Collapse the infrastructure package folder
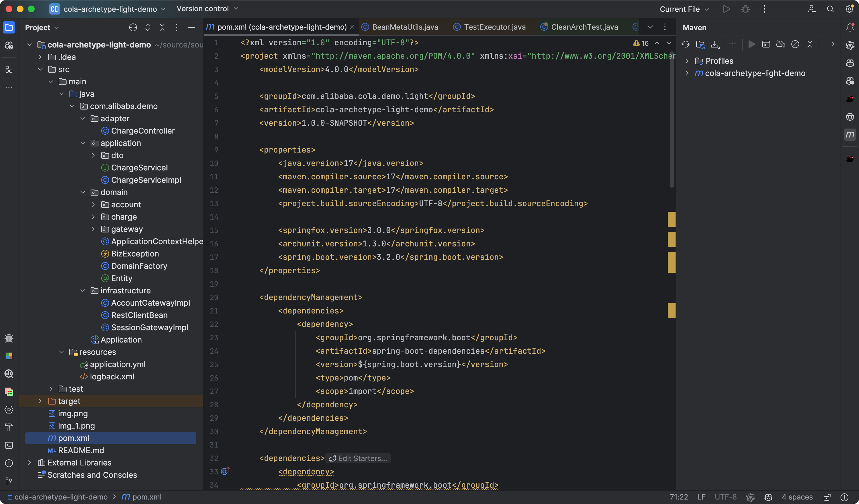 click(x=83, y=291)
